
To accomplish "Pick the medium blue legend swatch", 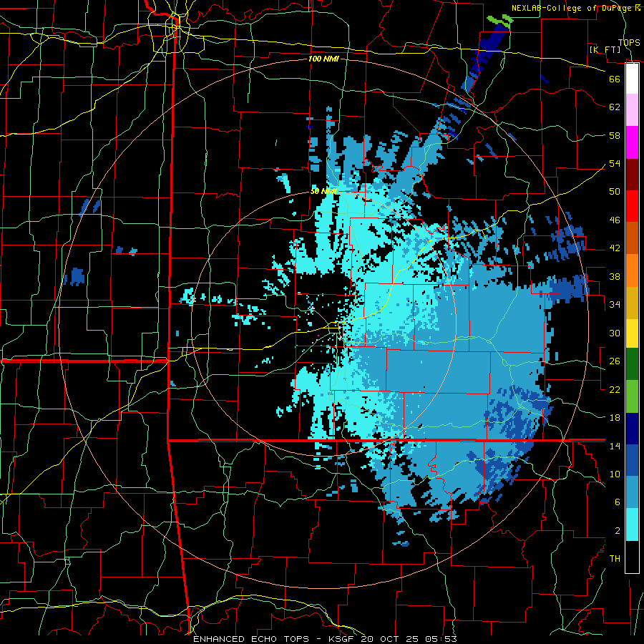I will (x=632, y=460).
